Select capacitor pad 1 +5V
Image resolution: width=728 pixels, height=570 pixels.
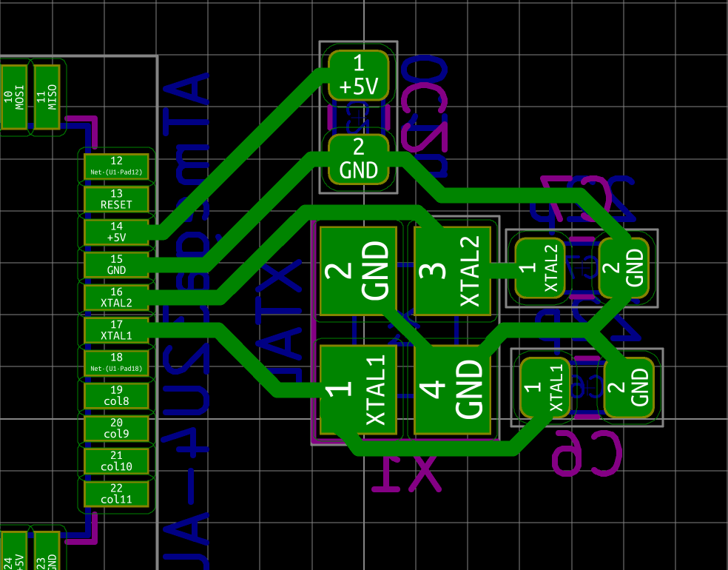pos(358,76)
